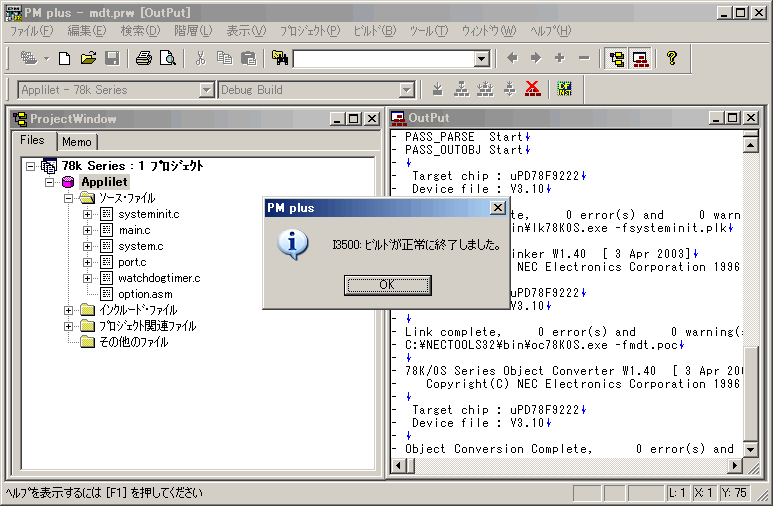Open the Applilet - 78k Series project dropdown
773x506 pixels.
(x=207, y=90)
